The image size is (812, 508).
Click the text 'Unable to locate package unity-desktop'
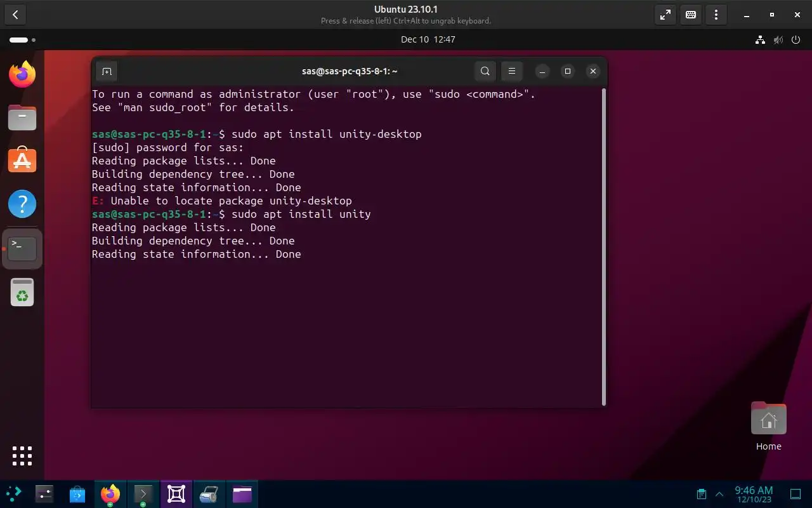(232, 201)
